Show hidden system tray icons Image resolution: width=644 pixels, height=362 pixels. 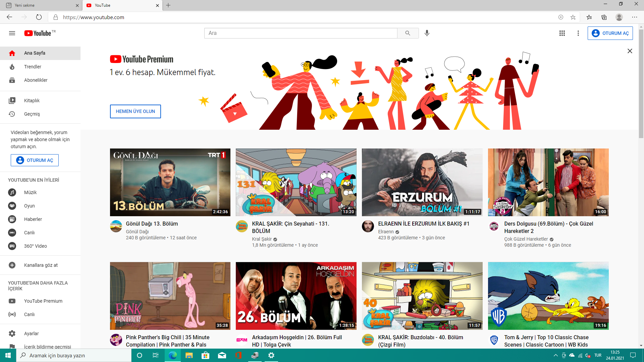[555, 355]
